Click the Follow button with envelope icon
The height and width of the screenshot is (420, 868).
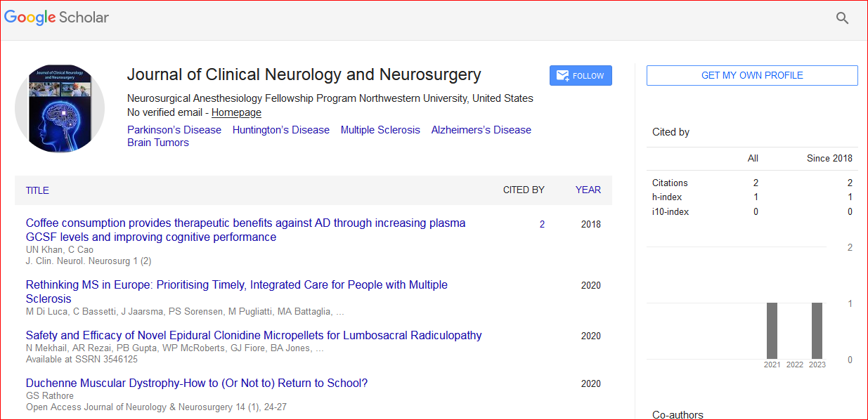click(581, 76)
